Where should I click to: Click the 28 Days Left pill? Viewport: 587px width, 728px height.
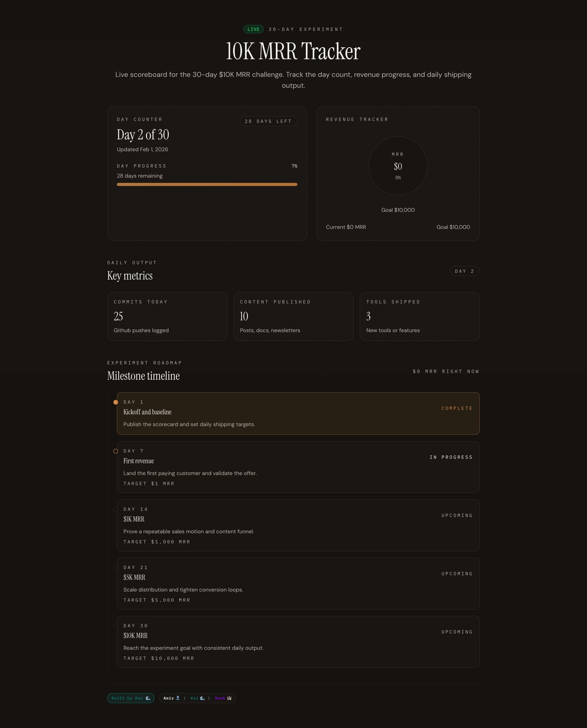268,121
